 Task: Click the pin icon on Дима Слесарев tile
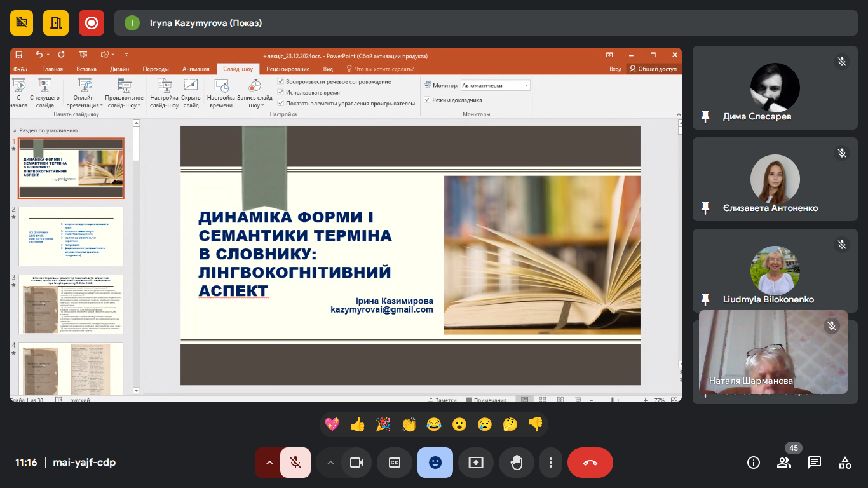click(705, 116)
